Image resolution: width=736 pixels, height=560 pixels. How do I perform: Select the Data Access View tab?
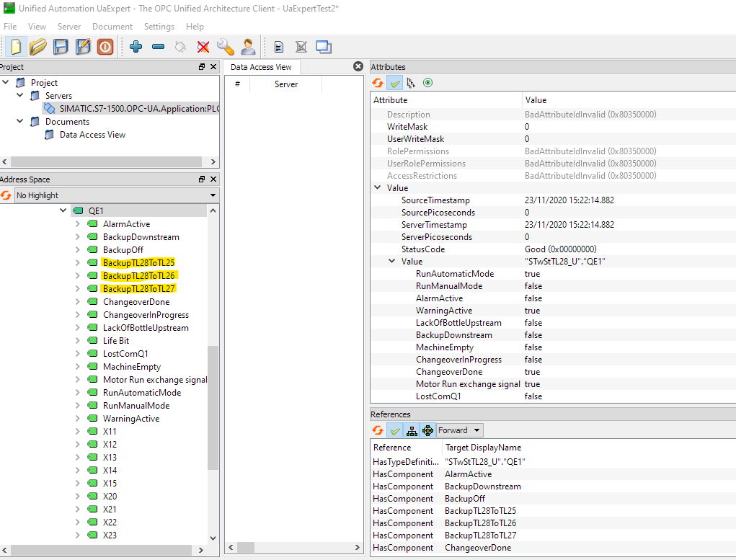(261, 67)
